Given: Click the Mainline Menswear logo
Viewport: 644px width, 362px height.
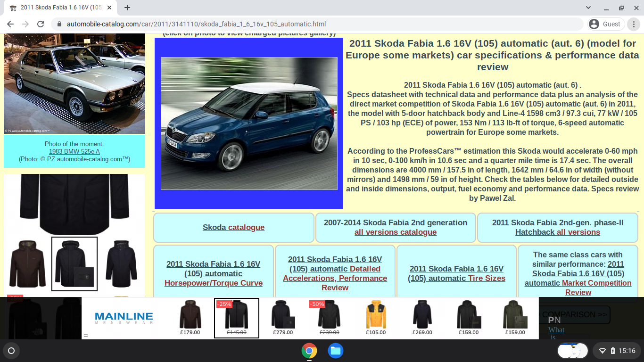Looking at the screenshot, I should pyautogui.click(x=124, y=318).
